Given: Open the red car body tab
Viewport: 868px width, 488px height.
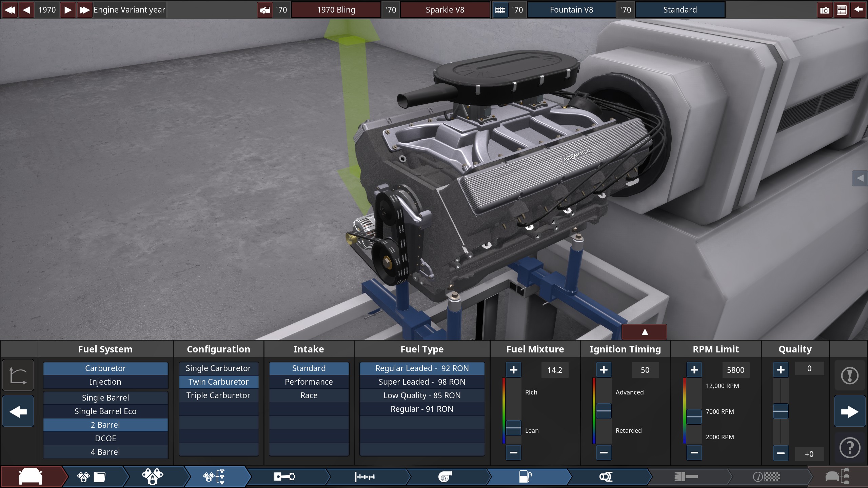Looking at the screenshot, I should pyautogui.click(x=31, y=477).
